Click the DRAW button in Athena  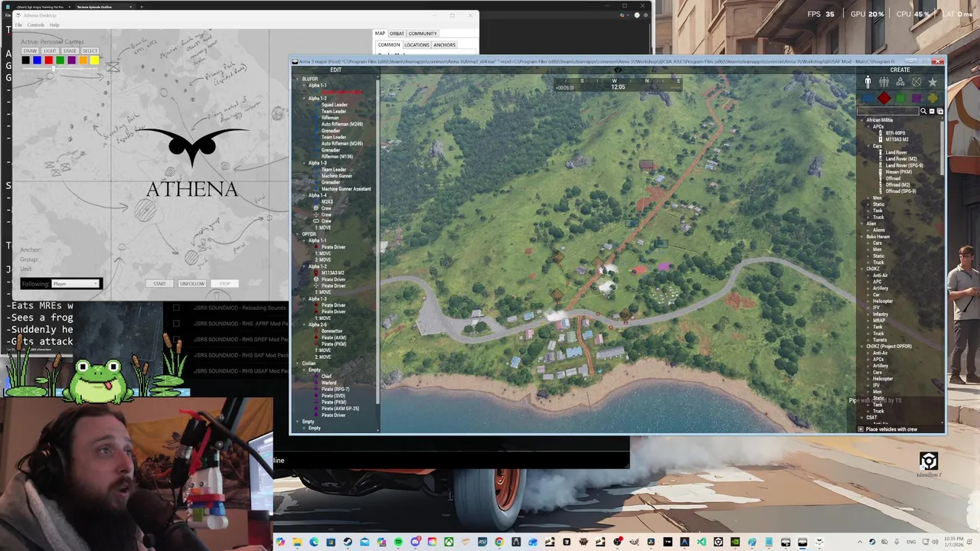point(30,51)
